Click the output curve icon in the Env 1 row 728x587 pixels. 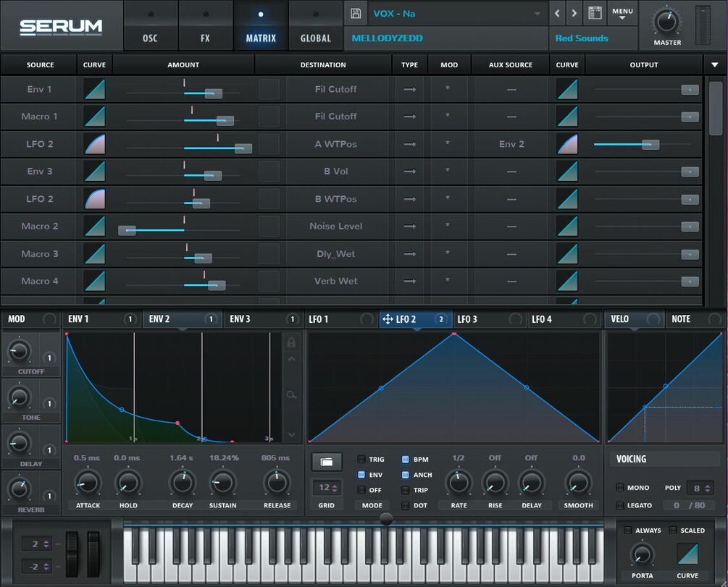coord(567,89)
